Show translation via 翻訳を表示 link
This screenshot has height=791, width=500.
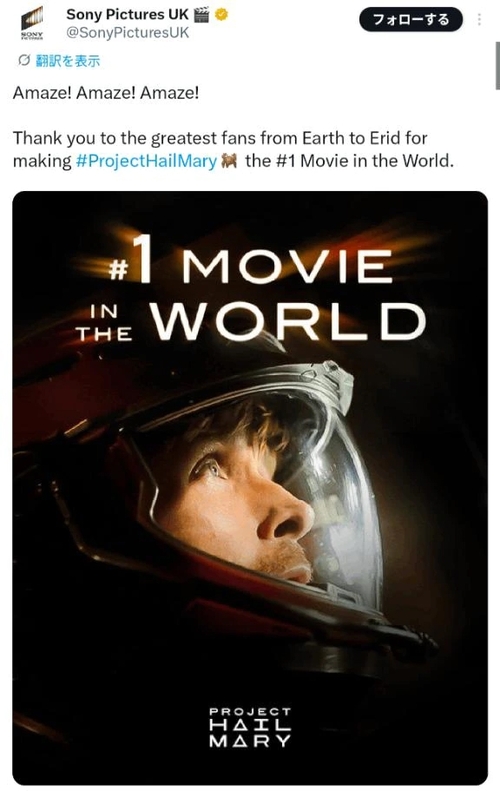click(68, 61)
